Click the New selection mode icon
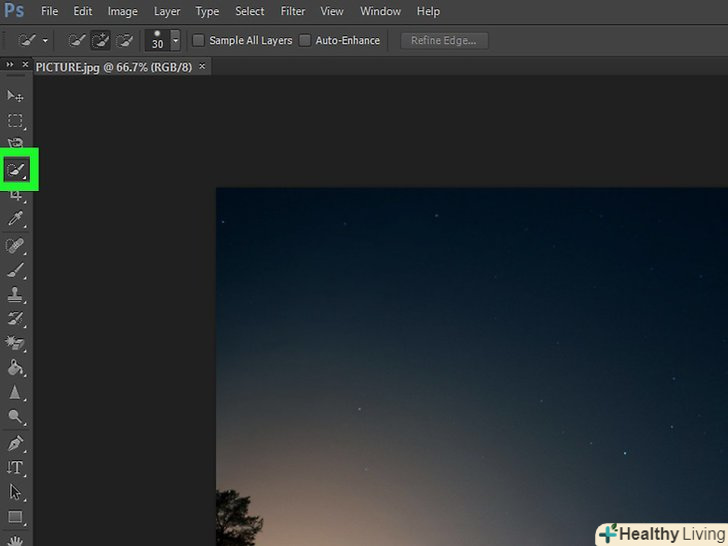The width and height of the screenshot is (728, 546). [76, 41]
